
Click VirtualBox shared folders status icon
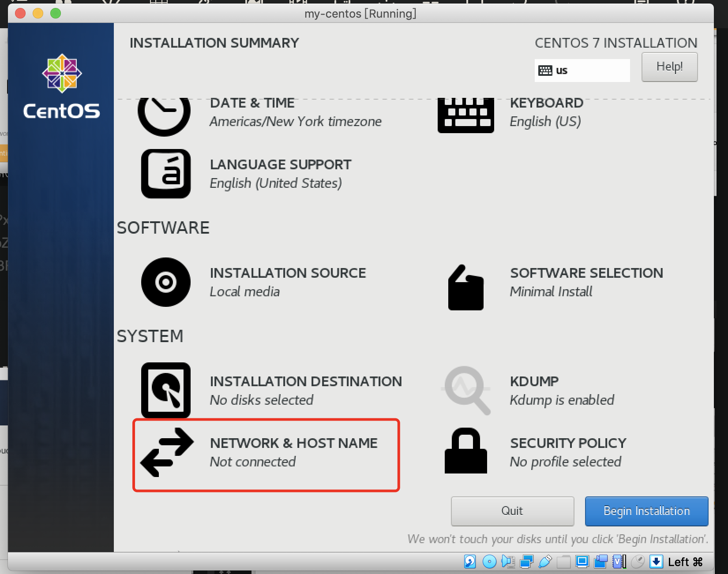pyautogui.click(x=563, y=562)
